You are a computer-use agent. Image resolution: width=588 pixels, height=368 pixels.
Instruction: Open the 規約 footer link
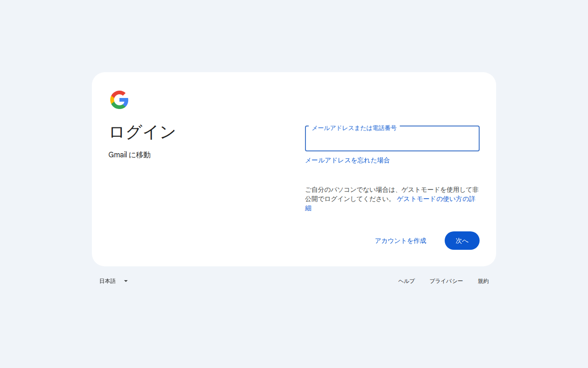pos(483,281)
